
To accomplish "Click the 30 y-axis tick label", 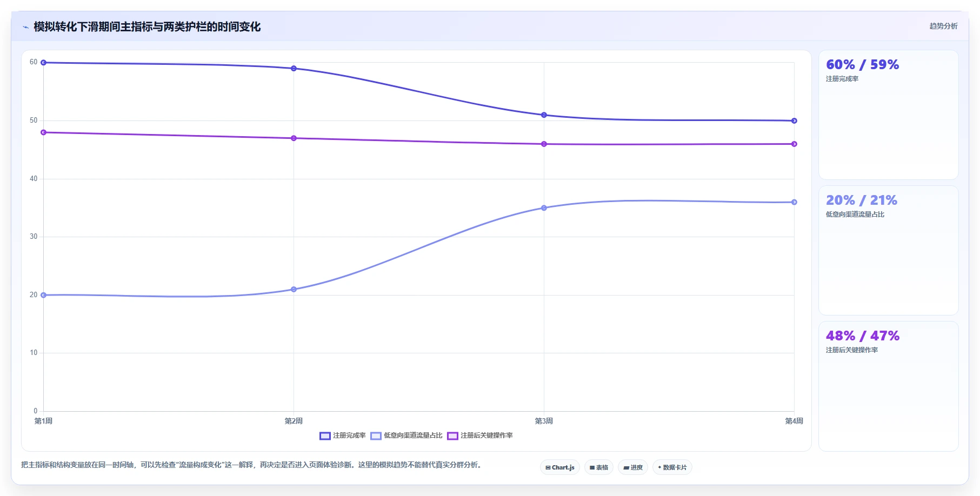I will pyautogui.click(x=34, y=237).
